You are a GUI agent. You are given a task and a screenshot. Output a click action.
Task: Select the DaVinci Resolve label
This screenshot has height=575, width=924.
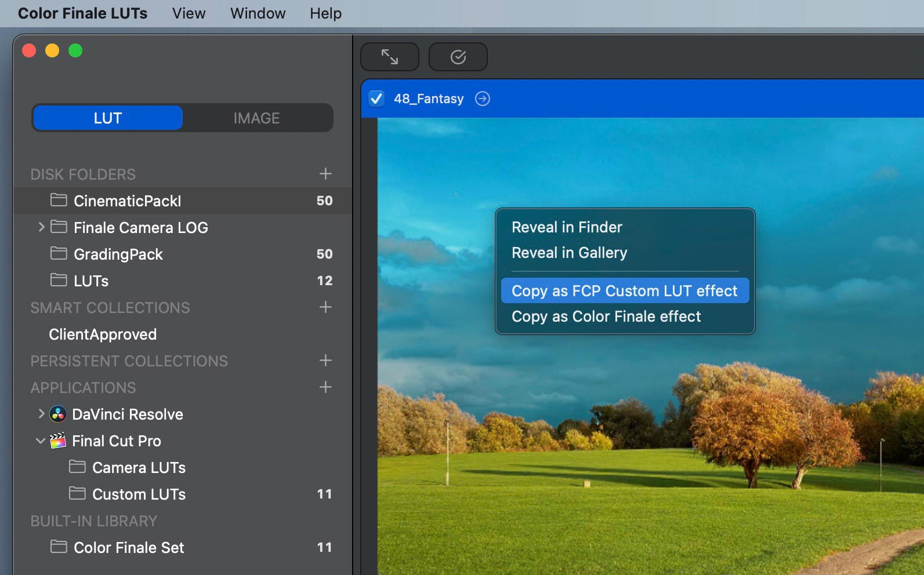tap(128, 414)
